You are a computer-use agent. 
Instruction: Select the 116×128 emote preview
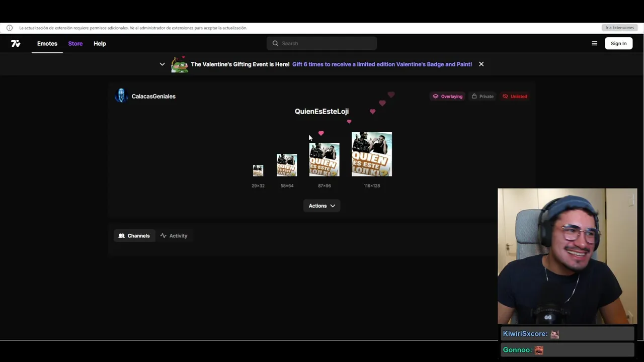372,154
